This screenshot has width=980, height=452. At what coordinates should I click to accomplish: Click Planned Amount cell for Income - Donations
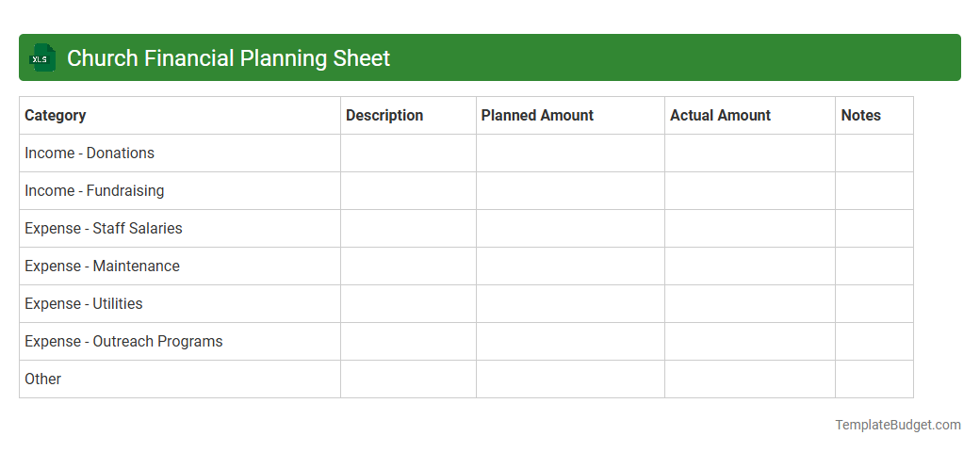pyautogui.click(x=570, y=153)
